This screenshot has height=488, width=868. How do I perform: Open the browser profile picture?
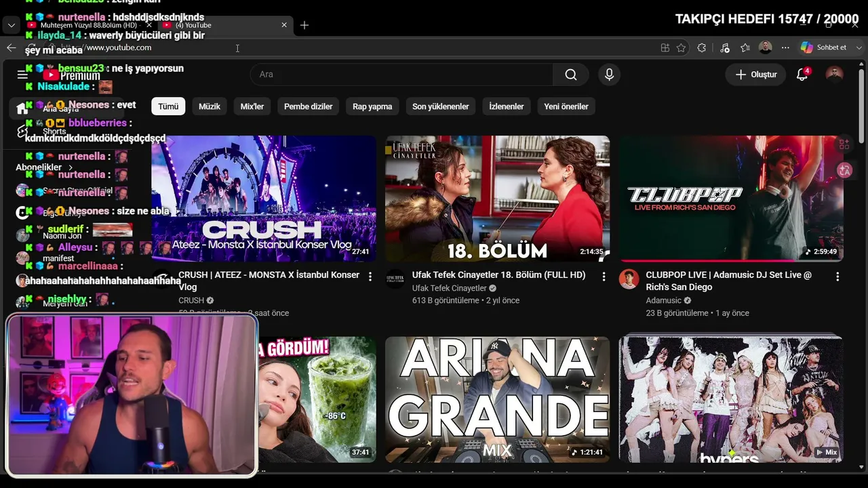coord(766,47)
